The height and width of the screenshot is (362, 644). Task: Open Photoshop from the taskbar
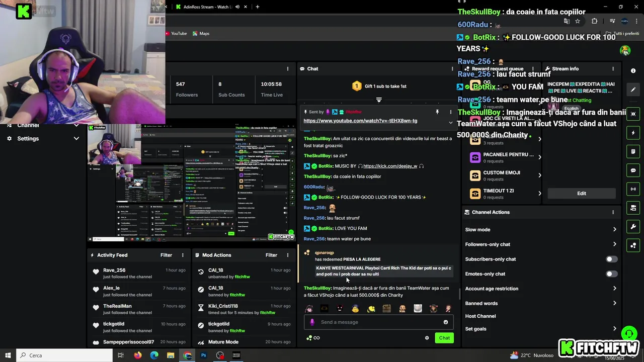pos(204,355)
